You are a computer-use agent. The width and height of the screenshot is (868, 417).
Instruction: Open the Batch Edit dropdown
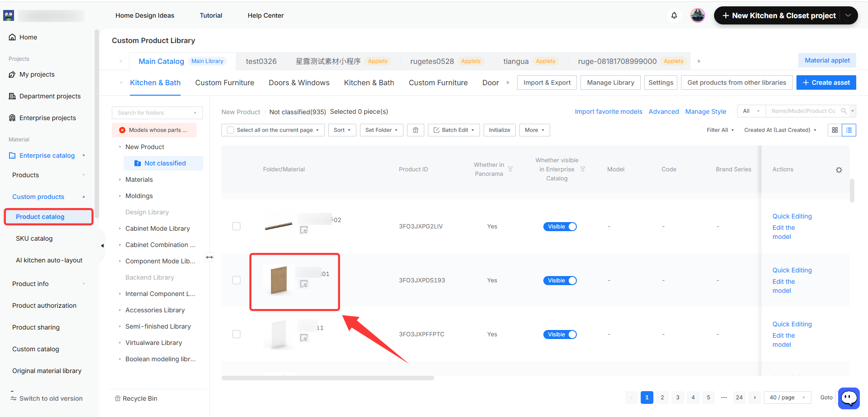(x=454, y=130)
